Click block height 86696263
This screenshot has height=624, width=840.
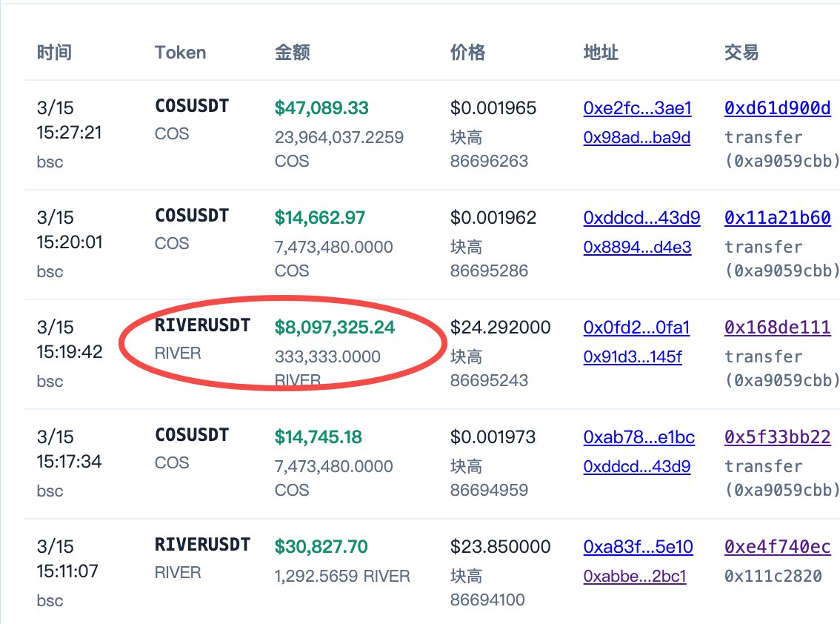[489, 162]
